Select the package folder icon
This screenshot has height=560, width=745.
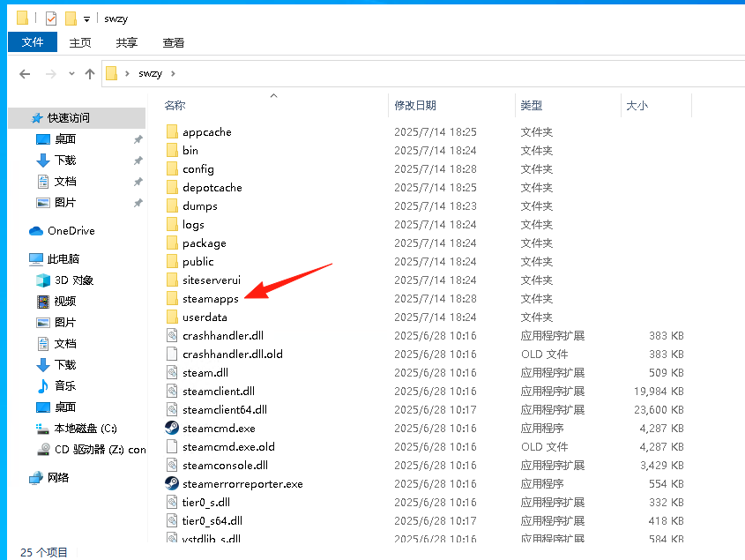pos(172,243)
